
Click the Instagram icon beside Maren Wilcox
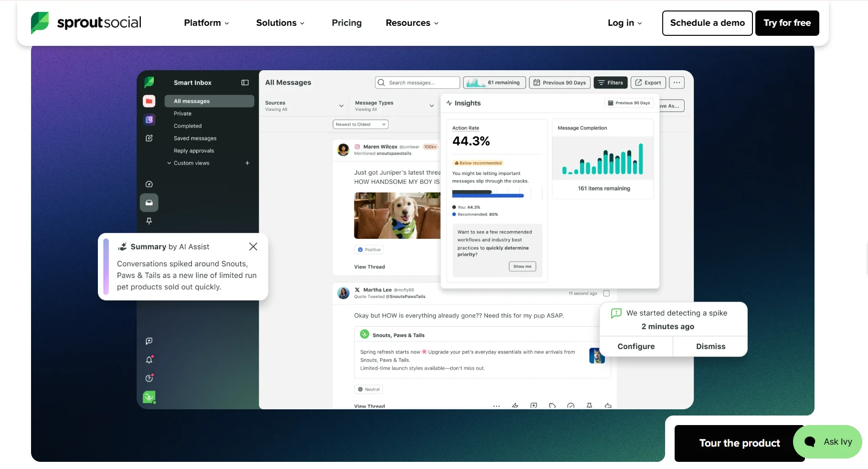[357, 147]
